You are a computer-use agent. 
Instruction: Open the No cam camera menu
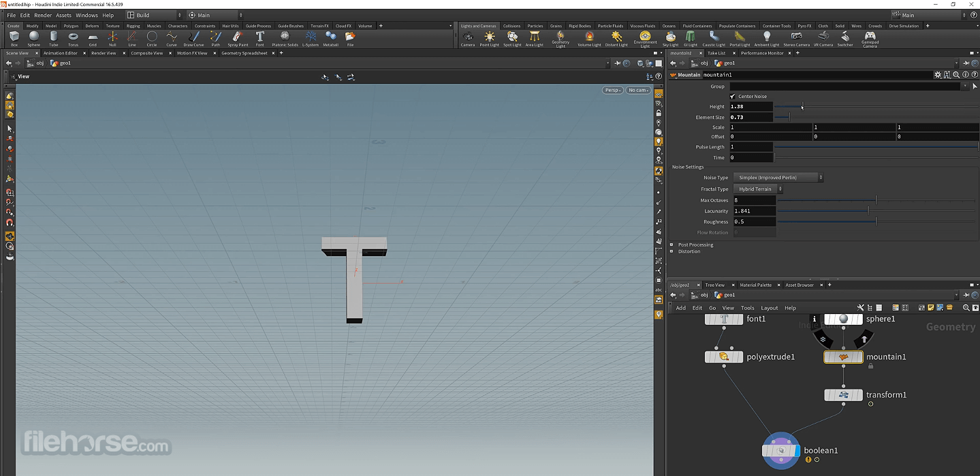[638, 90]
